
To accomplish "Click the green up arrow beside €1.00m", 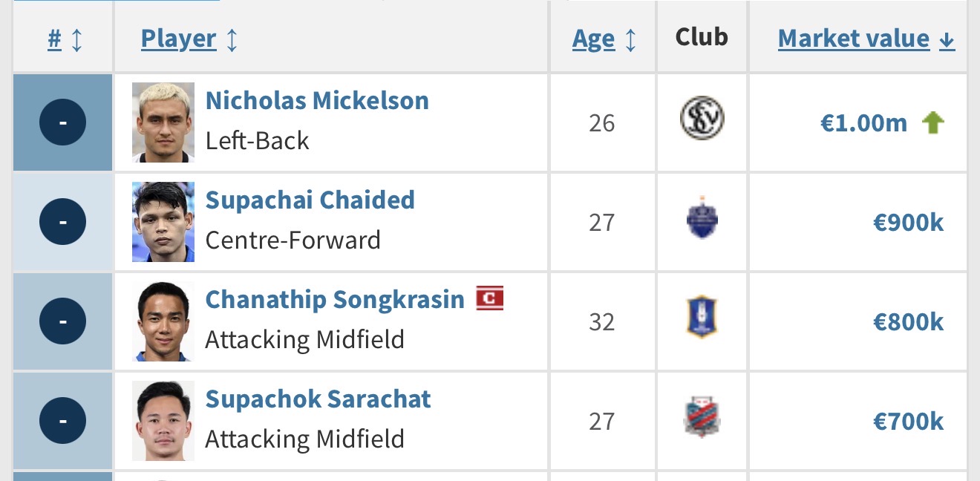I will (x=932, y=122).
